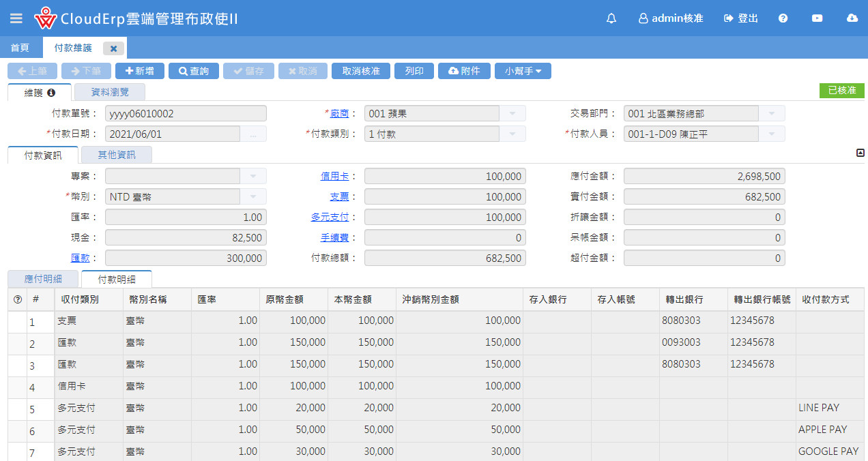Open the 信用卡 link
This screenshot has width=868, height=461.
coord(334,177)
